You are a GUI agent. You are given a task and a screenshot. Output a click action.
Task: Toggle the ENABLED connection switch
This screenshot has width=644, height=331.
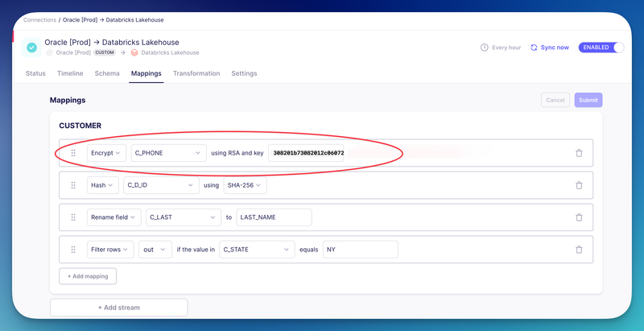tap(601, 48)
